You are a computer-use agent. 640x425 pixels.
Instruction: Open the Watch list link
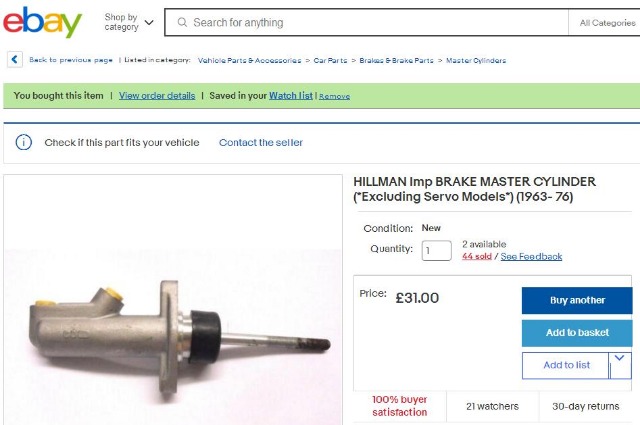[291, 96]
